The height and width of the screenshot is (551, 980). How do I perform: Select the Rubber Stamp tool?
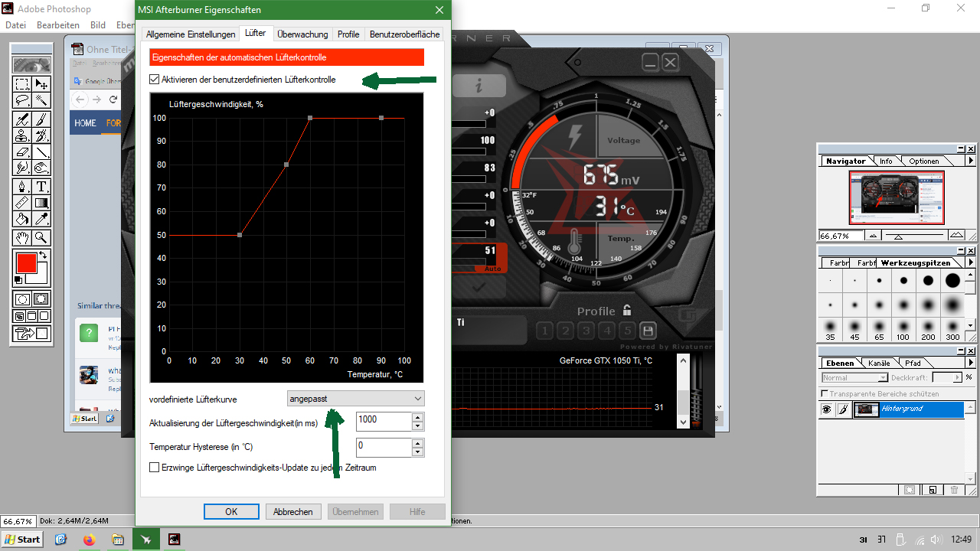pyautogui.click(x=22, y=135)
